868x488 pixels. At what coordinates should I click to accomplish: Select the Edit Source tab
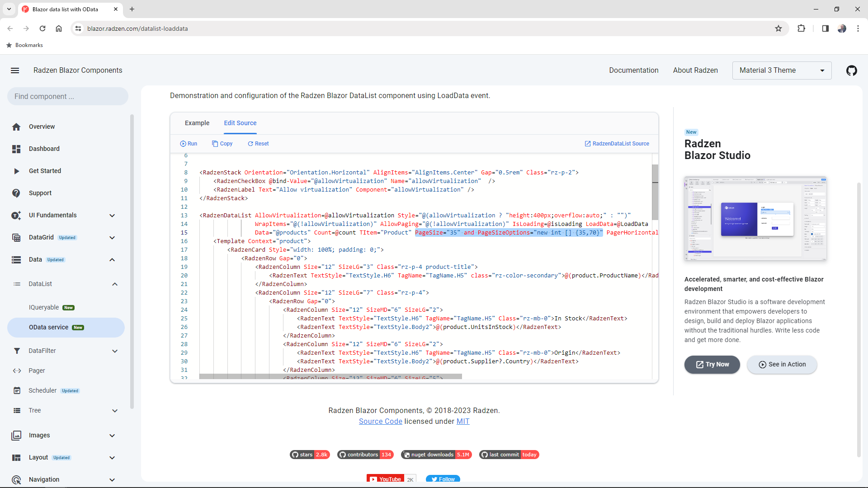240,123
